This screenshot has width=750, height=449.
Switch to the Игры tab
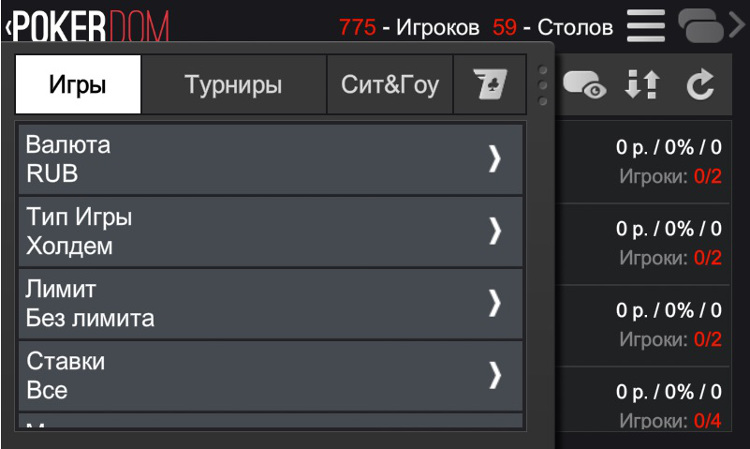[78, 85]
